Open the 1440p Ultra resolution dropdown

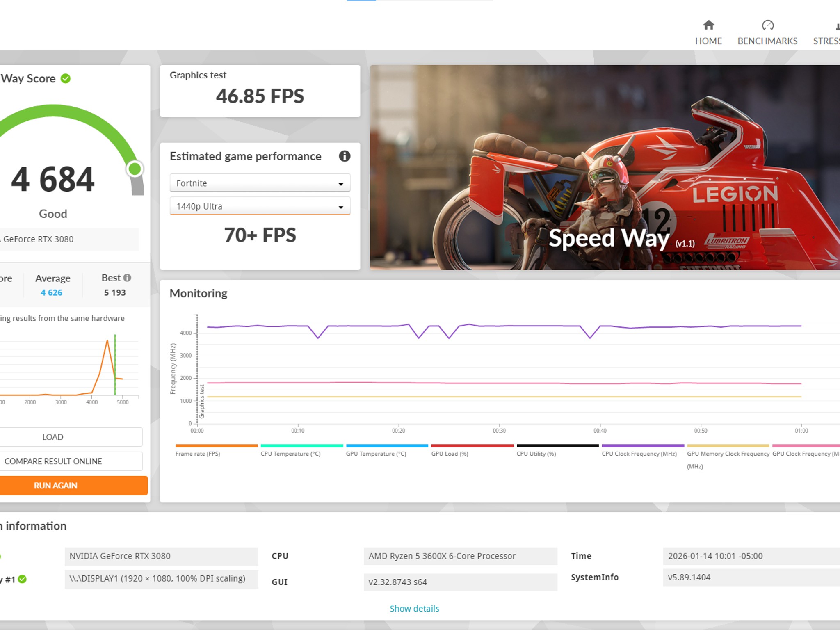pos(260,206)
